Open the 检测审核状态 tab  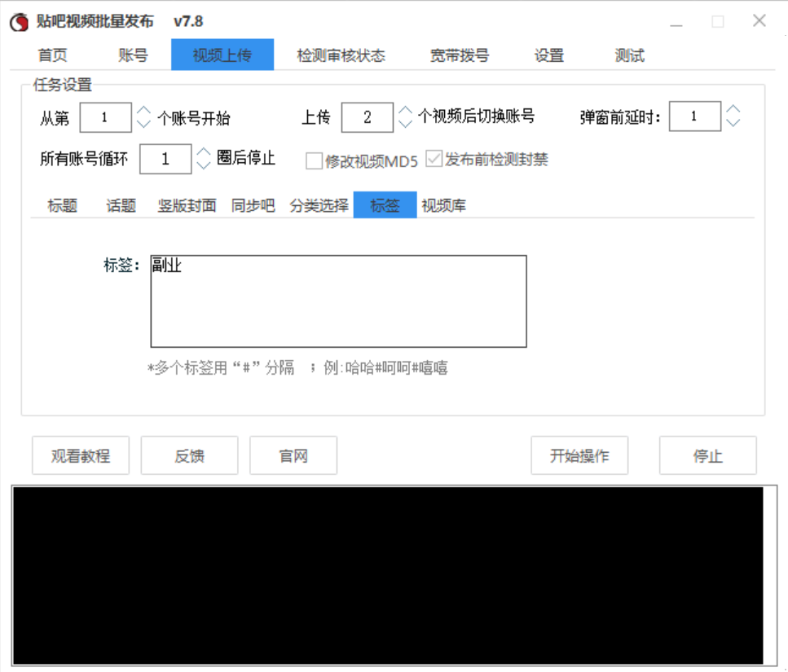[x=341, y=55]
